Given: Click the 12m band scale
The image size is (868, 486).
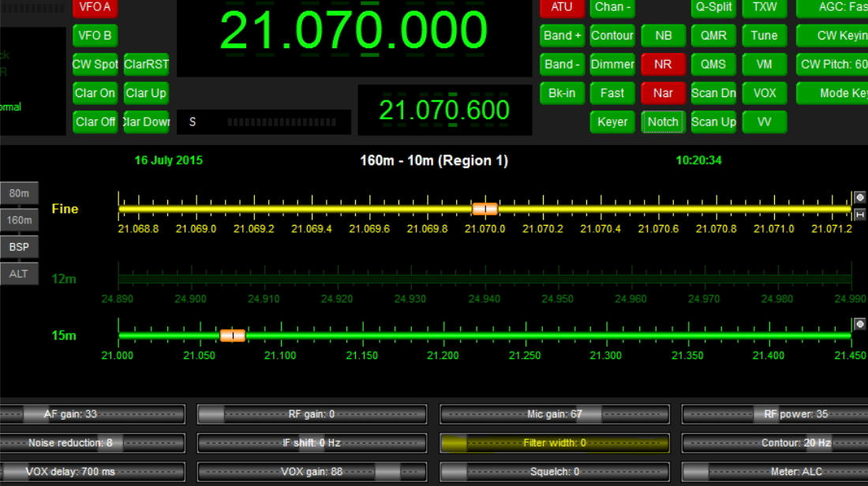Looking at the screenshot, I should click(485, 279).
